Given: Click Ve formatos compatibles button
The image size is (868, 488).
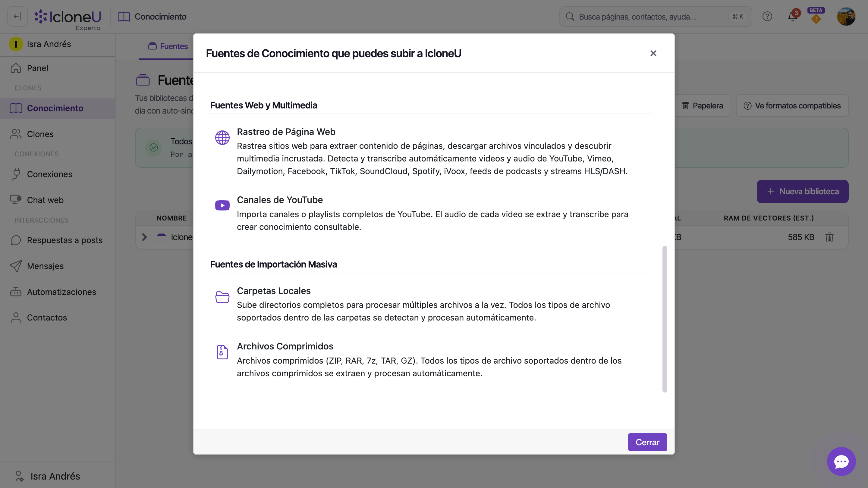Looking at the screenshot, I should point(792,106).
